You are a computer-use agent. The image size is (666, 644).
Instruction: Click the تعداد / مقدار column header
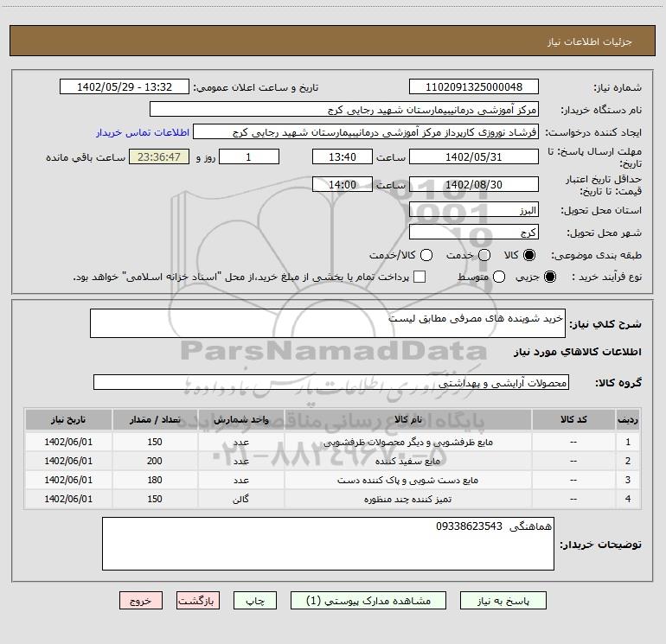click(155, 420)
